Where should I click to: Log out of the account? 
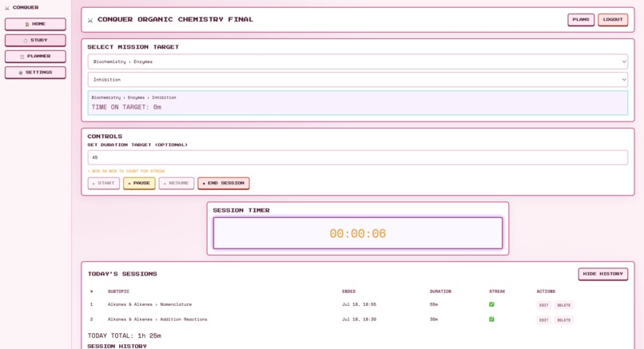click(613, 19)
